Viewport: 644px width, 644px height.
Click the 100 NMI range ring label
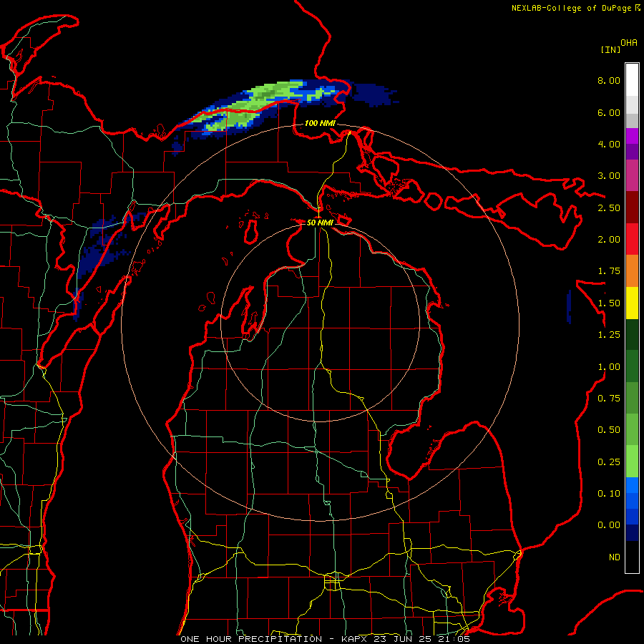pos(320,123)
